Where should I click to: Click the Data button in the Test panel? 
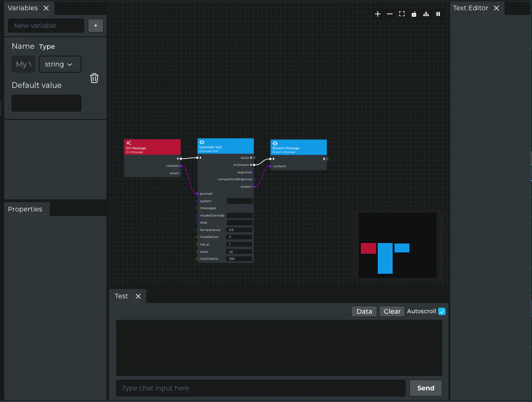point(364,311)
